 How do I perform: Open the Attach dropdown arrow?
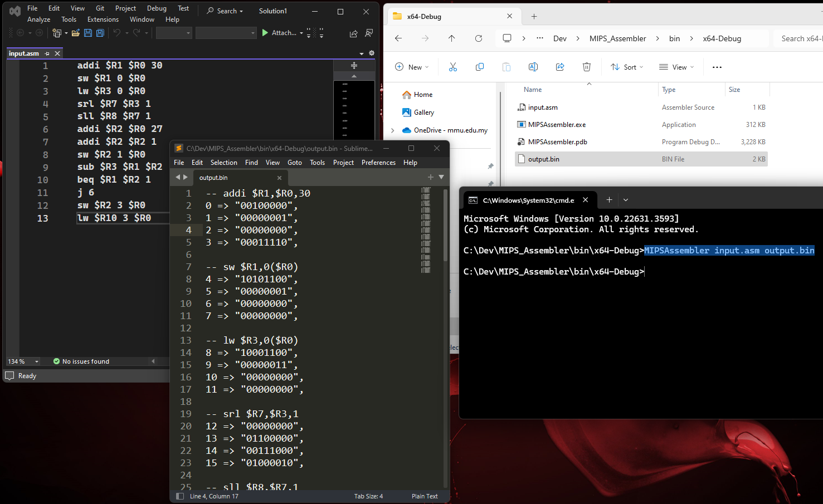pos(301,33)
